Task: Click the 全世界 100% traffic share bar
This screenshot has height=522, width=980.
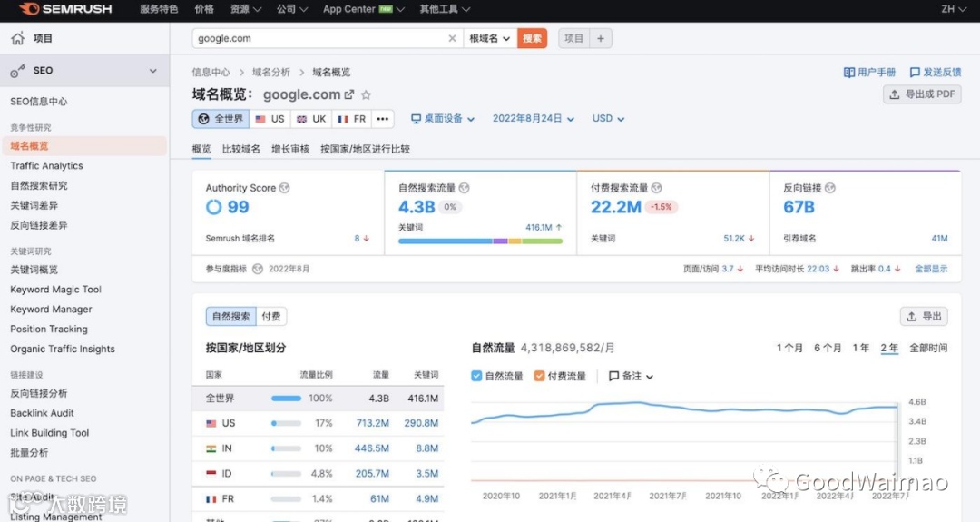Action: [x=286, y=399]
